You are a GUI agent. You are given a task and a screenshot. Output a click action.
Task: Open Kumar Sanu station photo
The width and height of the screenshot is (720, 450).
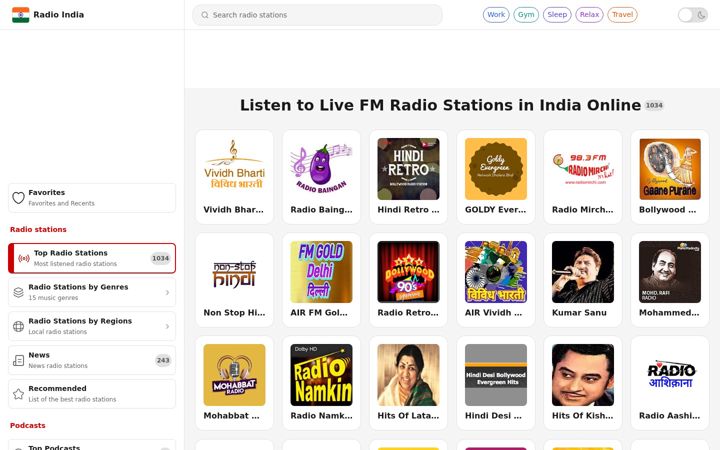tap(583, 272)
